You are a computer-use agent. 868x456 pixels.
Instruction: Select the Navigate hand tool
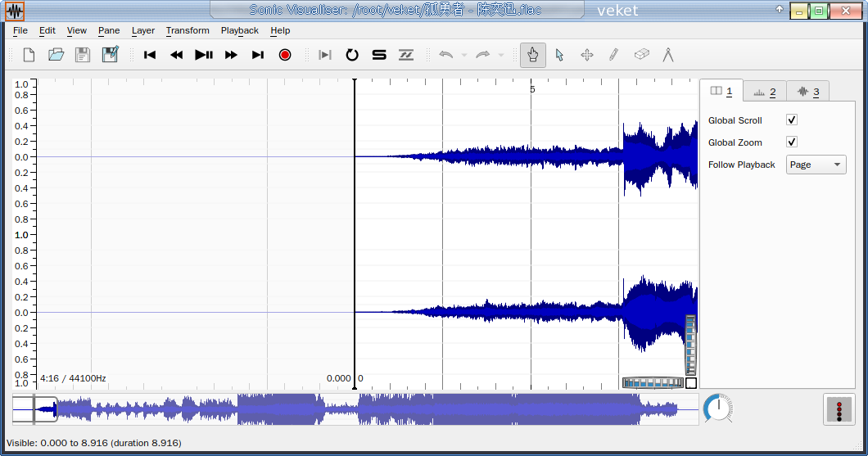(532, 55)
